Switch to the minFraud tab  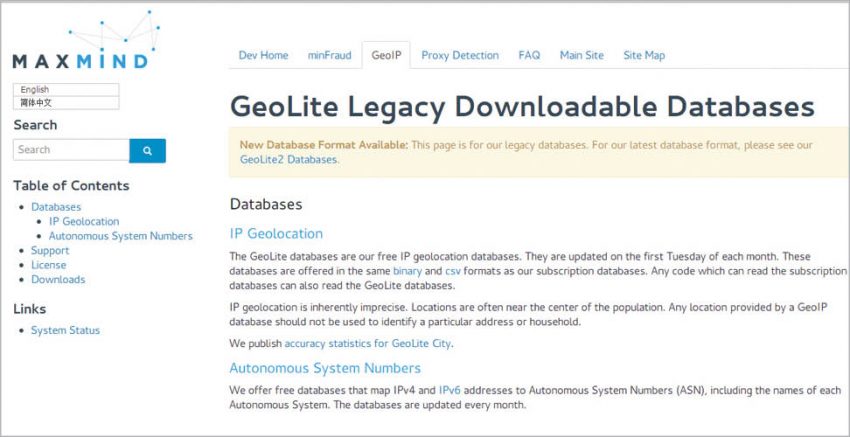click(x=329, y=56)
